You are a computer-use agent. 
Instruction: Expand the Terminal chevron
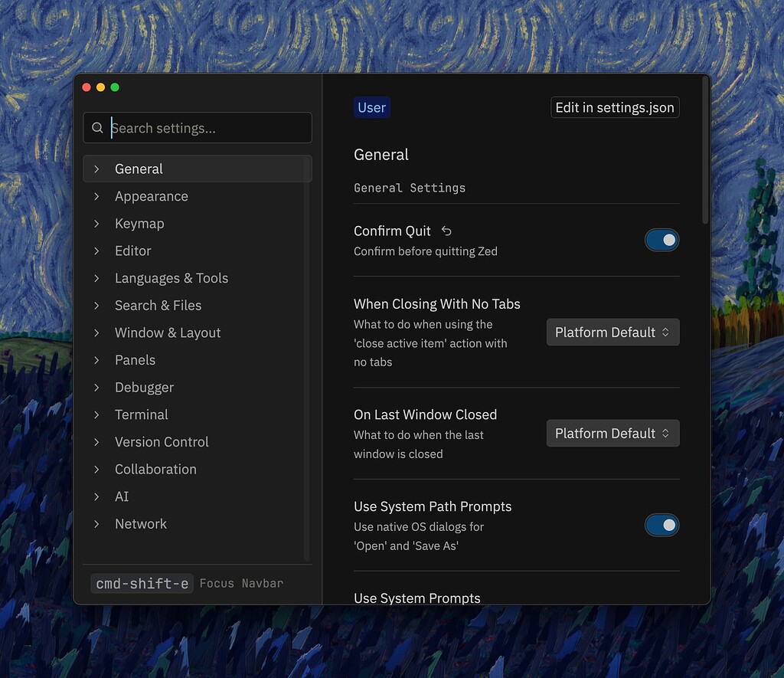[96, 414]
